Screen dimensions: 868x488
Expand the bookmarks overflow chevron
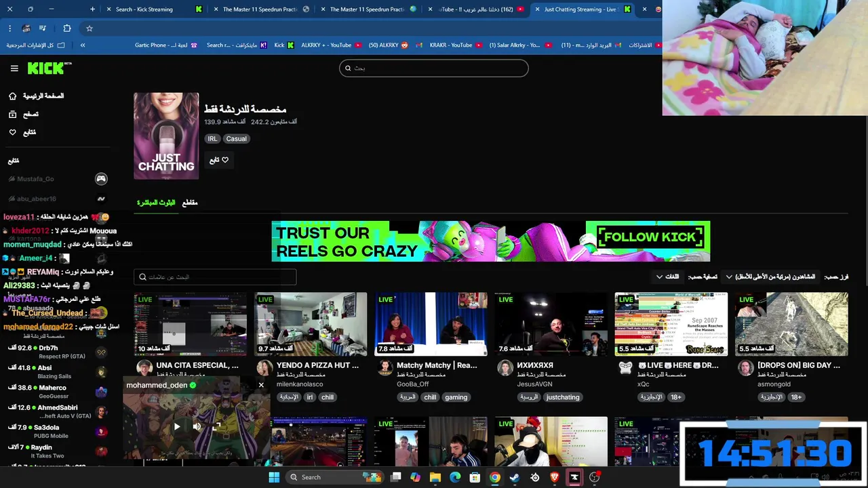pos(83,45)
